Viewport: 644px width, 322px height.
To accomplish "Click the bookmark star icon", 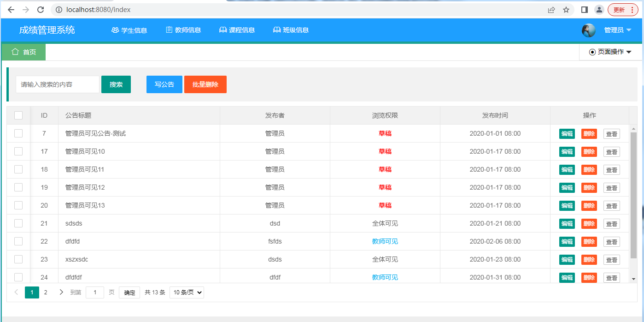I will (x=566, y=10).
